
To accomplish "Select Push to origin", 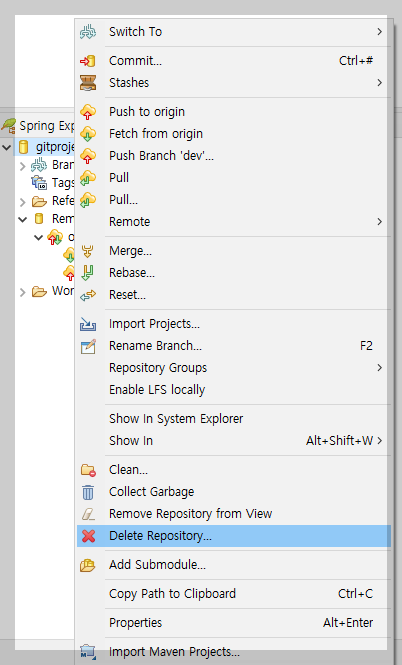I will [233, 112].
